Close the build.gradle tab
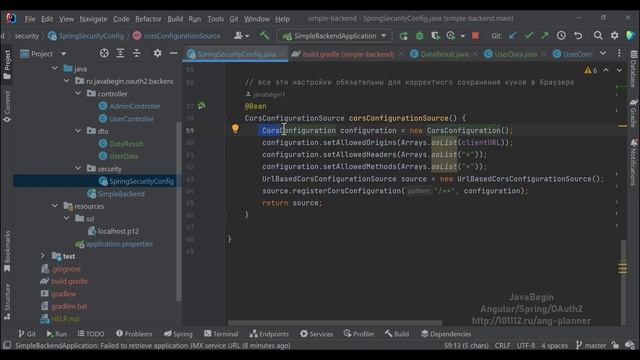Screen dimensions: 640x360 pyautogui.click(x=400, y=54)
